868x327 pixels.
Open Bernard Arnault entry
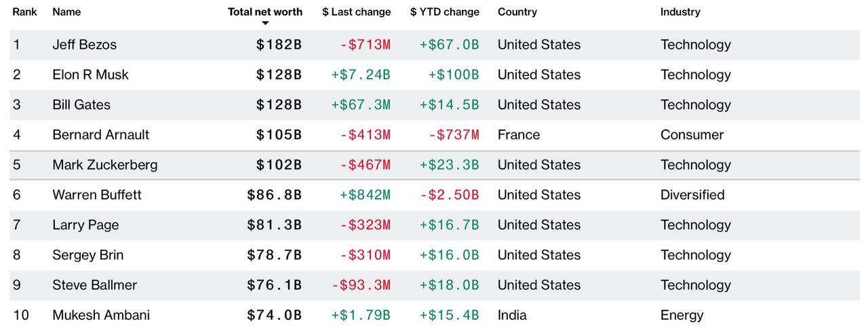click(100, 134)
